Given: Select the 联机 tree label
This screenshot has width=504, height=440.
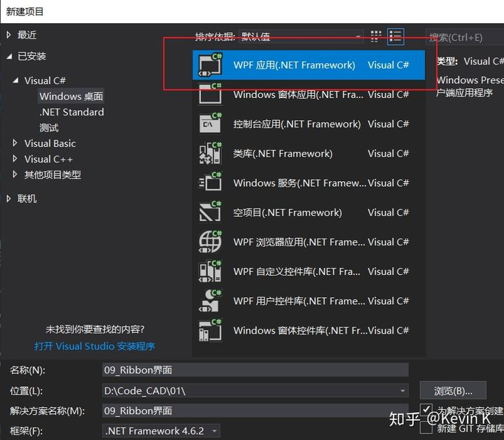Looking at the screenshot, I should coord(27,199).
